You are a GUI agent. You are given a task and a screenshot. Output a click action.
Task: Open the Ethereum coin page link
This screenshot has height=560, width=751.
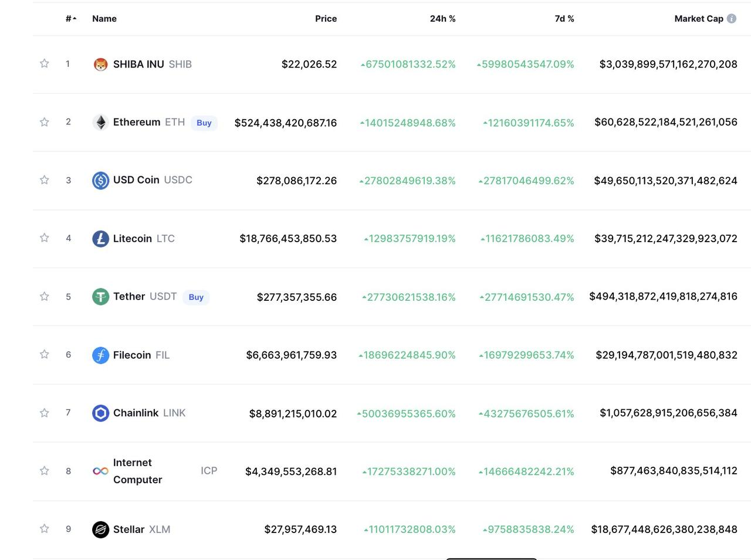pyautogui.click(x=137, y=122)
